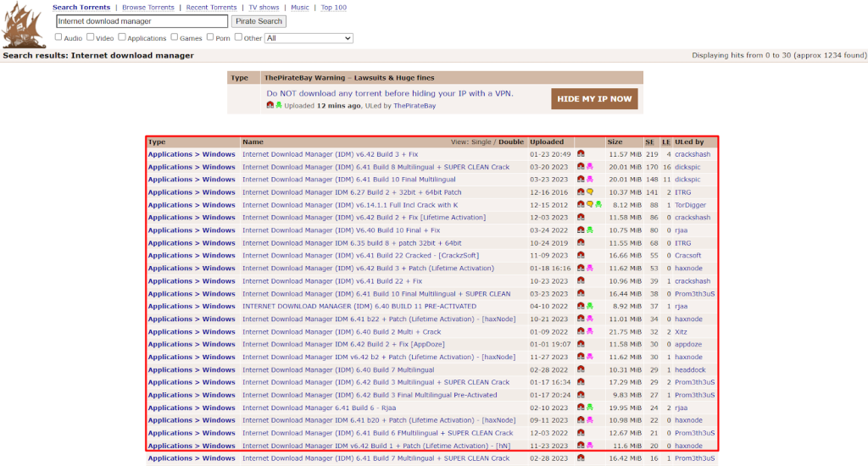Viewport: 868px width, 466px height.
Task: Click magnet icon for IDM v6.42 Build 3 + Fix
Action: 581,154
